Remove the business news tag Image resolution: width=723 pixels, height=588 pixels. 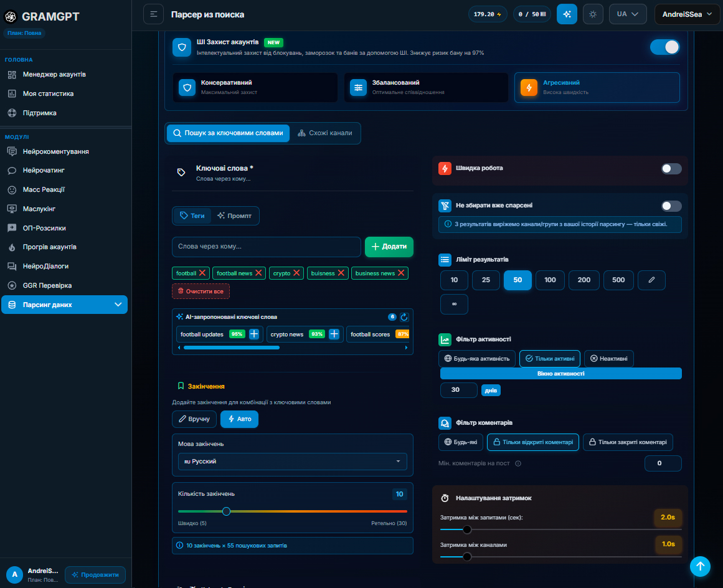401,273
